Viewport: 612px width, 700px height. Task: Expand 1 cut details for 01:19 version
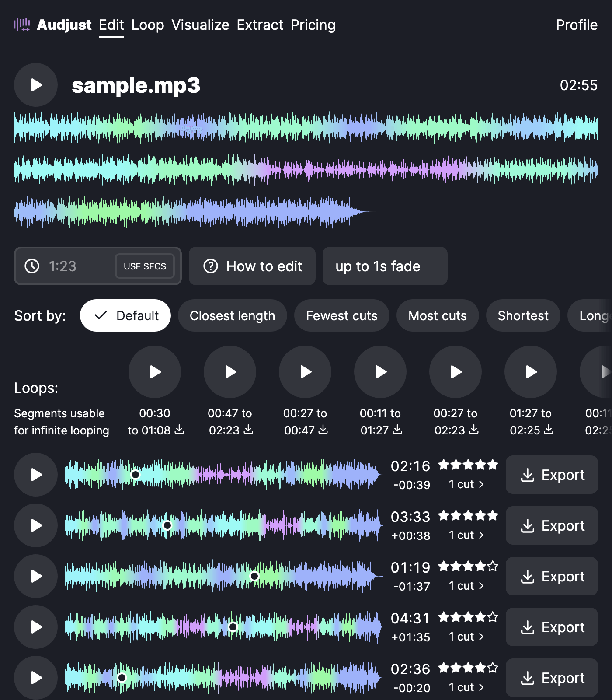tap(466, 586)
